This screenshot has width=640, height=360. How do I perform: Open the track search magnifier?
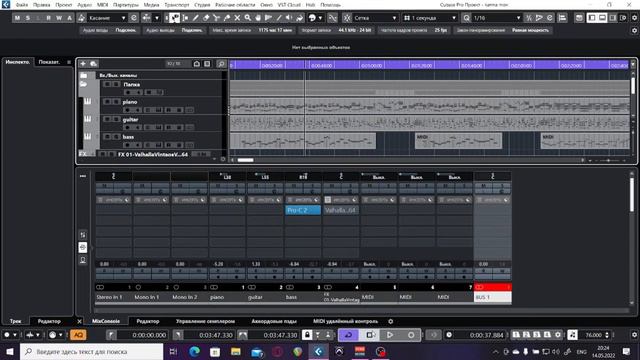(221, 64)
